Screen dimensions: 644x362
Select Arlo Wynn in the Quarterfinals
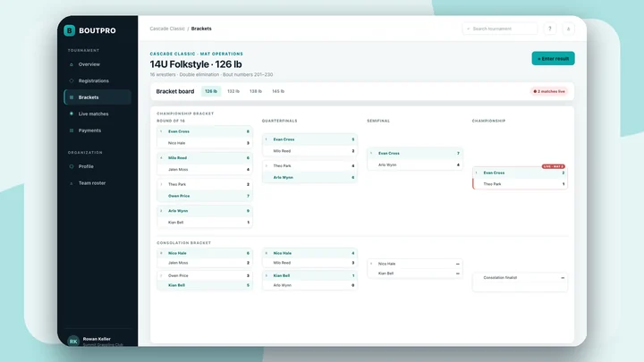click(x=309, y=177)
